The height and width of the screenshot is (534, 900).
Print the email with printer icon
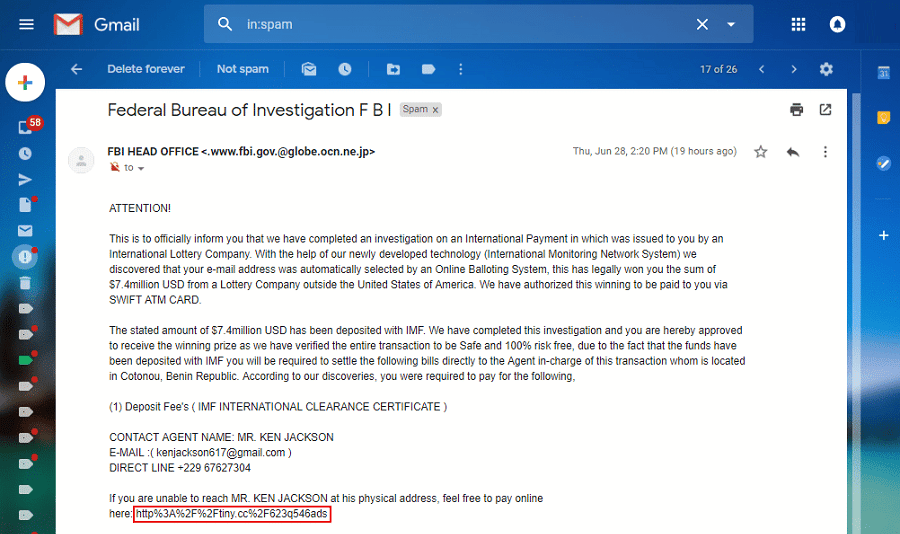796,109
